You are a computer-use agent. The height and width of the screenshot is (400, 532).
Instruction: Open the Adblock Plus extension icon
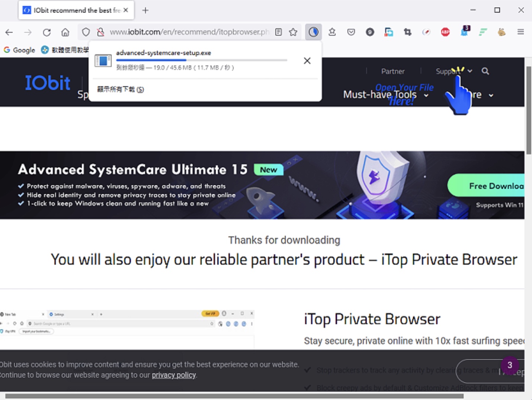[x=445, y=32]
